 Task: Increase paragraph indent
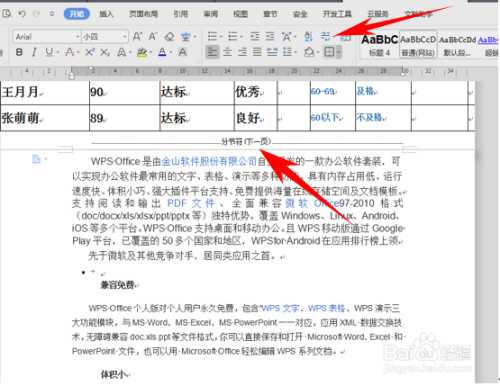pyautogui.click(x=270, y=36)
